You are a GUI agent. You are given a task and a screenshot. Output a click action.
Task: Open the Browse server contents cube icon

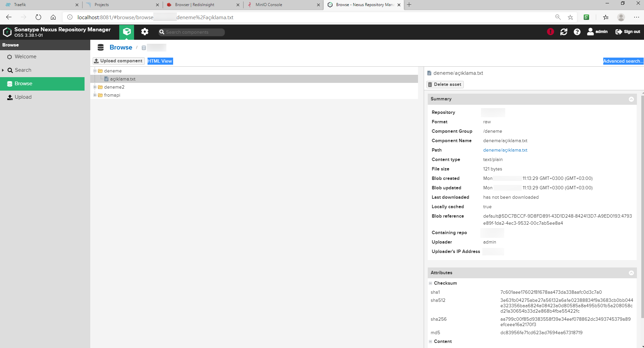127,32
